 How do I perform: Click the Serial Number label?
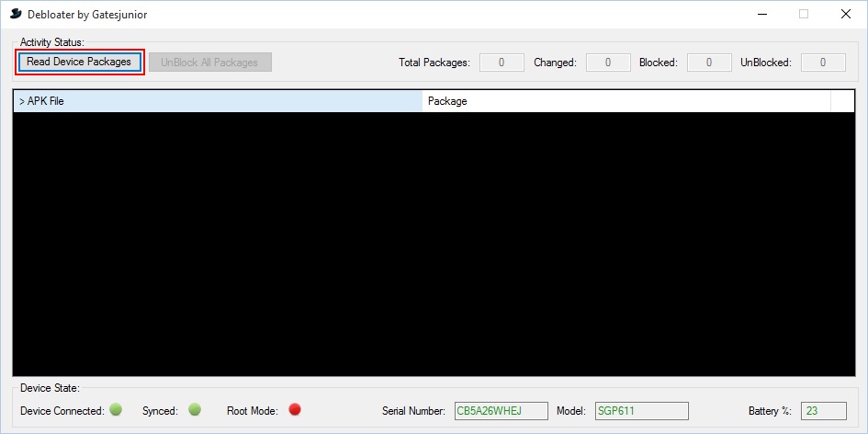(413, 411)
